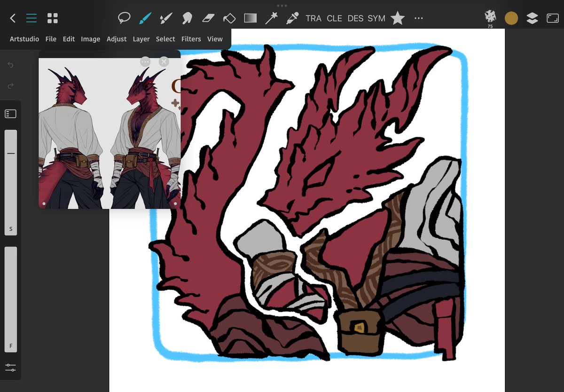Click the DES deselect button

355,18
